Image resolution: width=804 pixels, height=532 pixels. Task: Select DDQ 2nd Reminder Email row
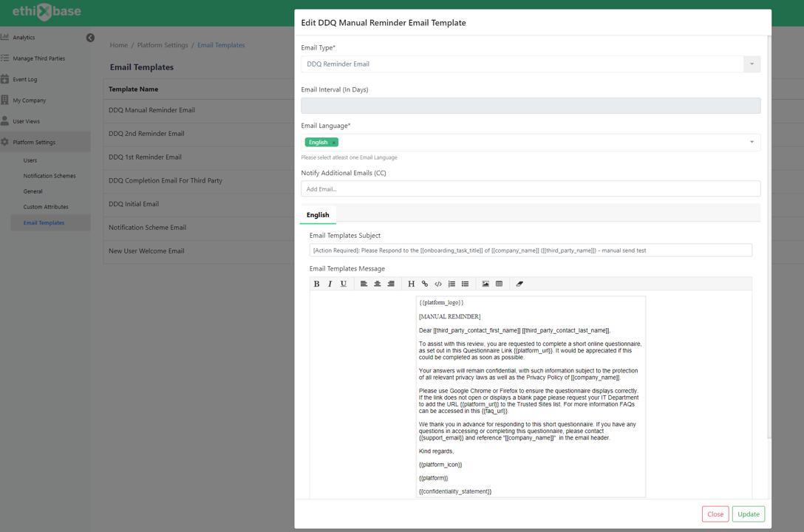point(199,134)
